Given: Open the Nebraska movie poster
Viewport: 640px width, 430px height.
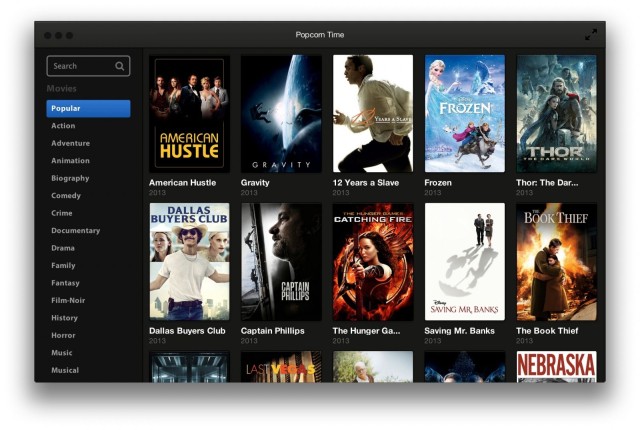Looking at the screenshot, I should point(556,366).
